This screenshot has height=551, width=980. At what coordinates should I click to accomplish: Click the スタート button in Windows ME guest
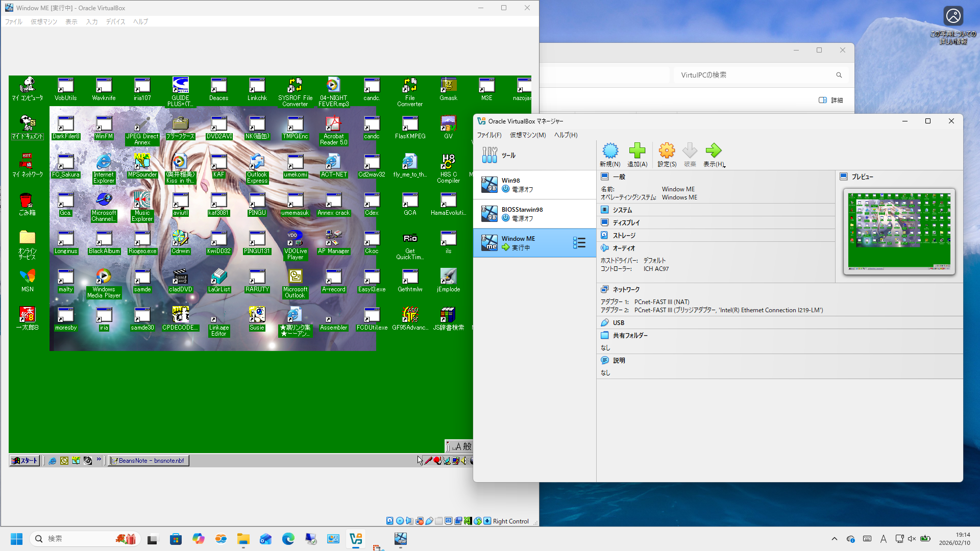point(25,460)
